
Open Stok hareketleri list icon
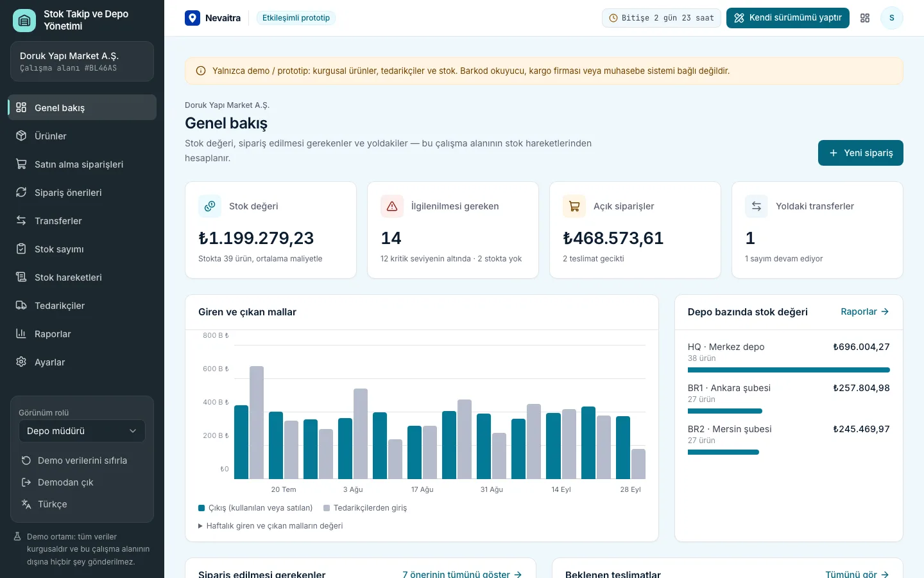[21, 277]
